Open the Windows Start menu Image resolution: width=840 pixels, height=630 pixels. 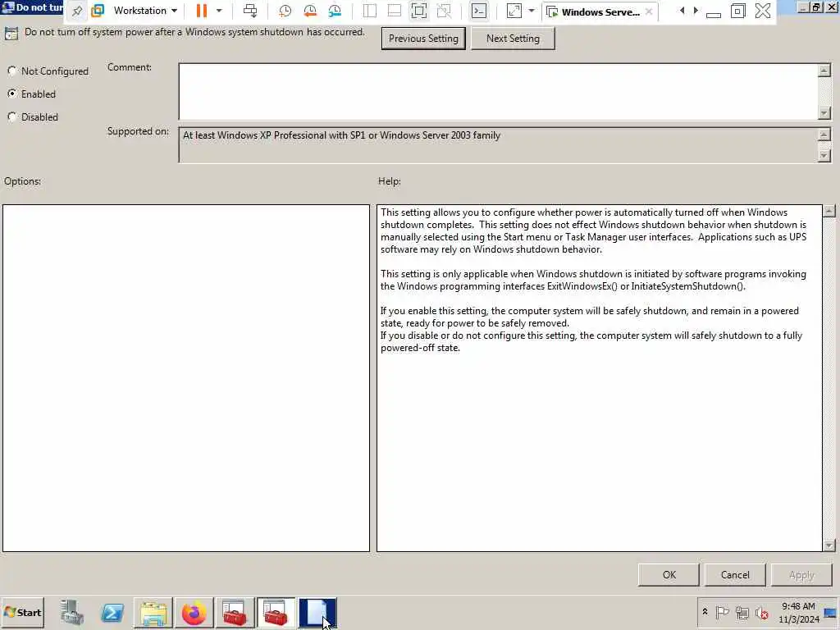coord(22,612)
